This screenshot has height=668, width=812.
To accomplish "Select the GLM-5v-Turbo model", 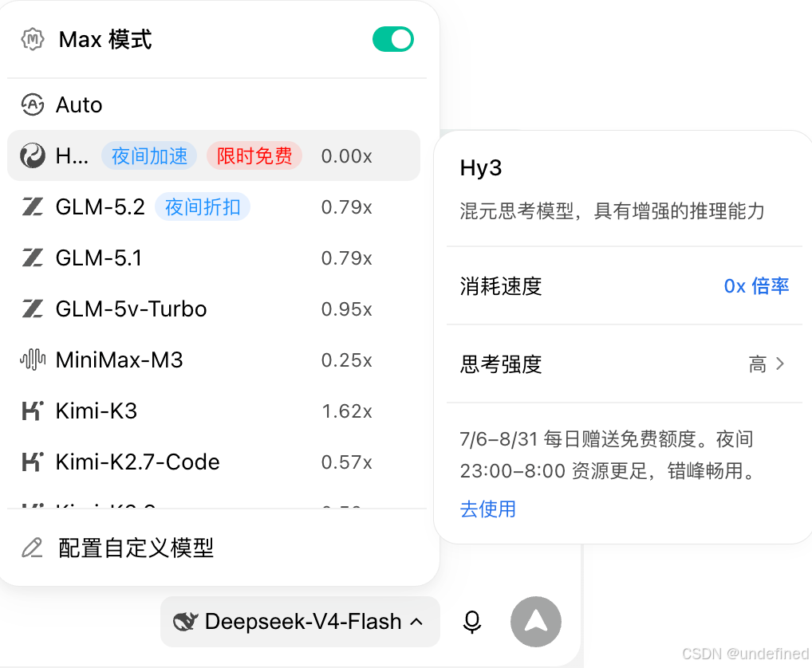I will coord(213,309).
